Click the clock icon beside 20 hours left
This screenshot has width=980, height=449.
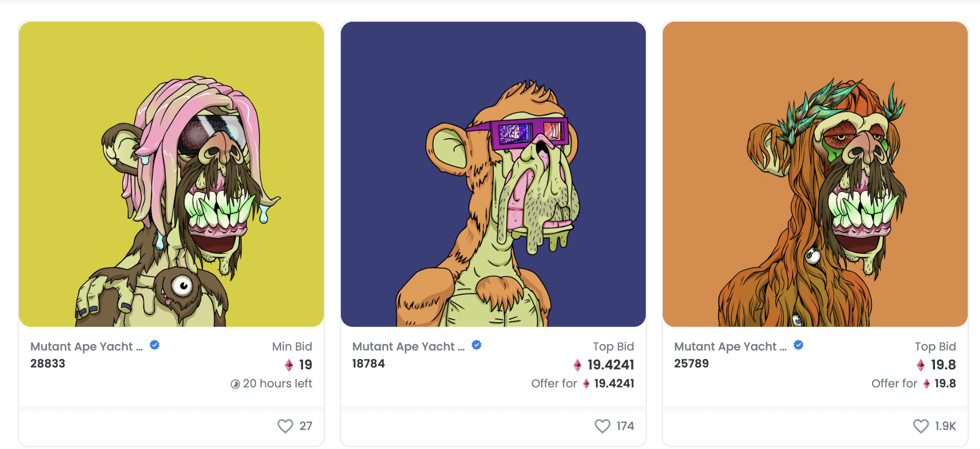pyautogui.click(x=235, y=384)
